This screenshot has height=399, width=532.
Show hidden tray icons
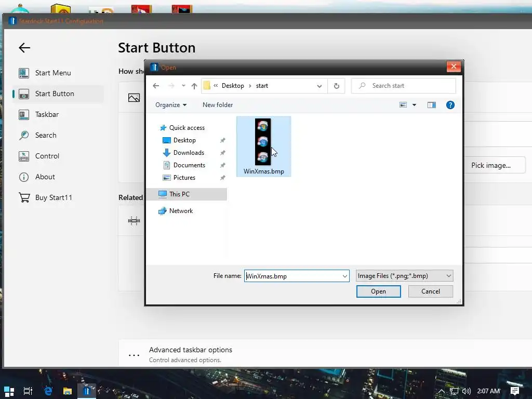point(441,391)
